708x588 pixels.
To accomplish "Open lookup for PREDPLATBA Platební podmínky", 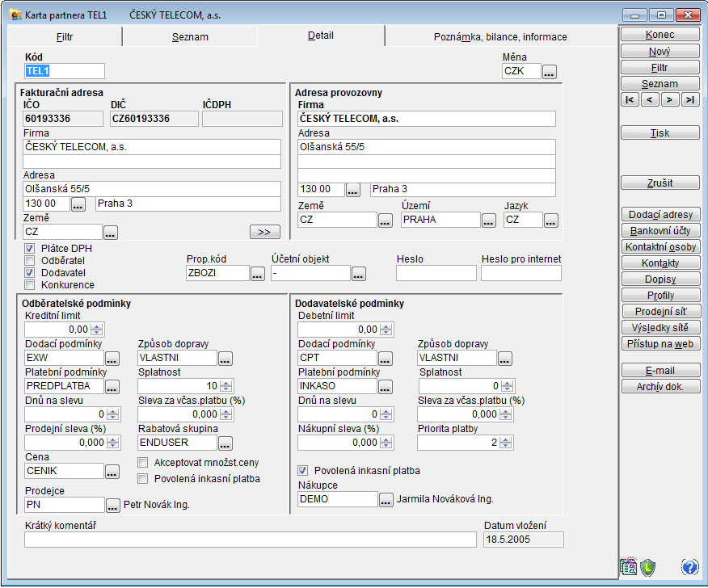I will (112, 387).
